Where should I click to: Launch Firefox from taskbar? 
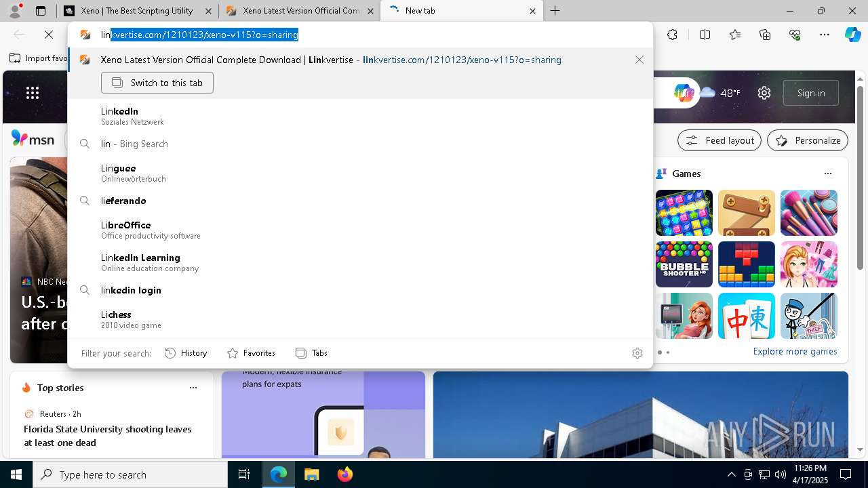[344, 474]
